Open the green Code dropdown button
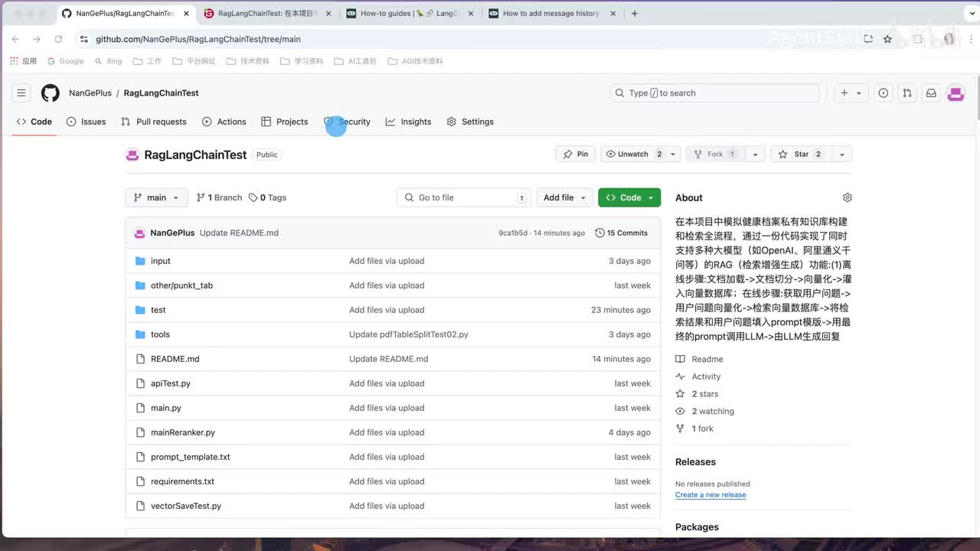Image resolution: width=980 pixels, height=551 pixels. pyautogui.click(x=629, y=197)
